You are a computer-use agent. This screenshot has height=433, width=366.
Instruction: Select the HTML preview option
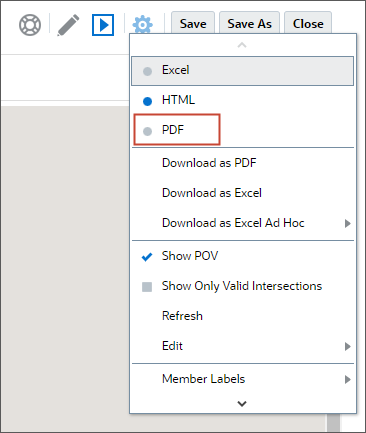coord(242,100)
